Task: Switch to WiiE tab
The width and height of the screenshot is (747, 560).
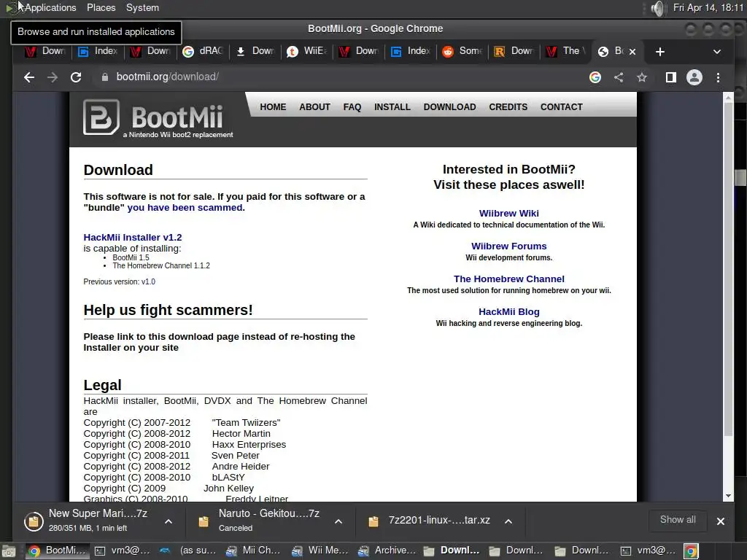Action: pyautogui.click(x=307, y=52)
